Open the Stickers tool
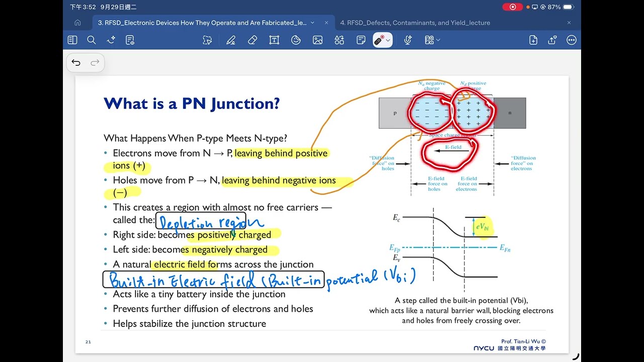The height and width of the screenshot is (362, 644). (x=296, y=40)
